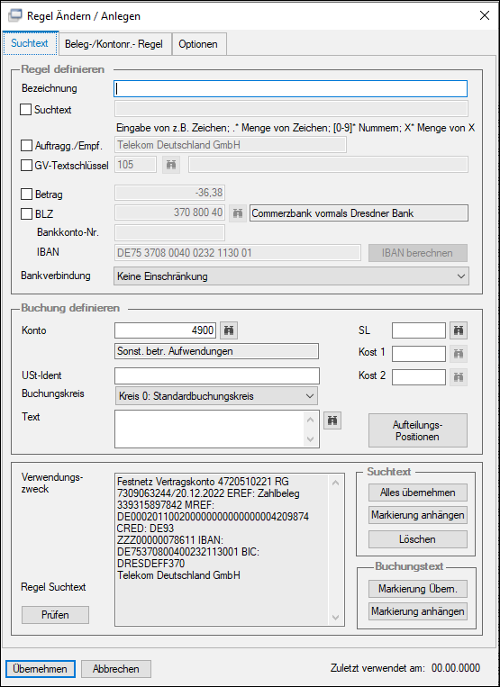Click the Kost 1 input field
This screenshot has width=500, height=687.
coord(418,354)
